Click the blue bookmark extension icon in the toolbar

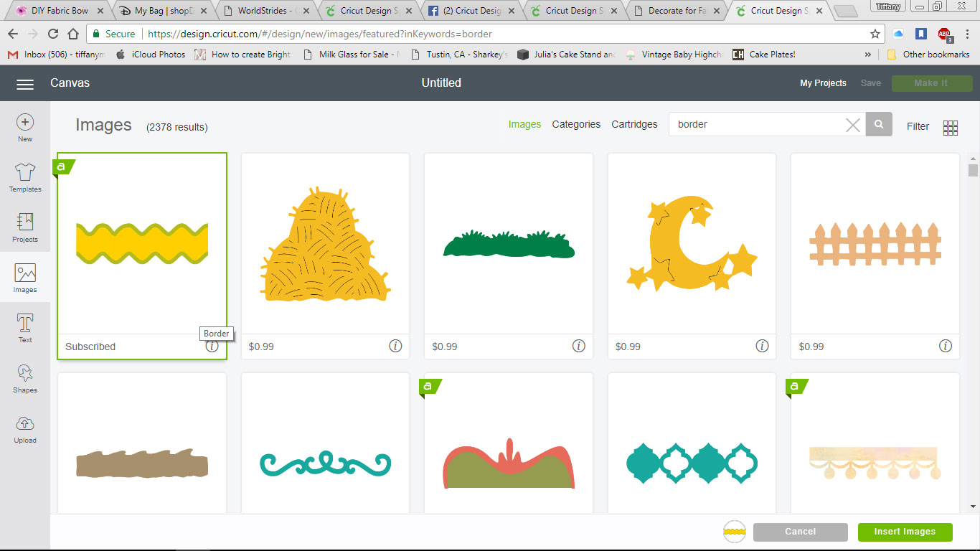click(921, 34)
